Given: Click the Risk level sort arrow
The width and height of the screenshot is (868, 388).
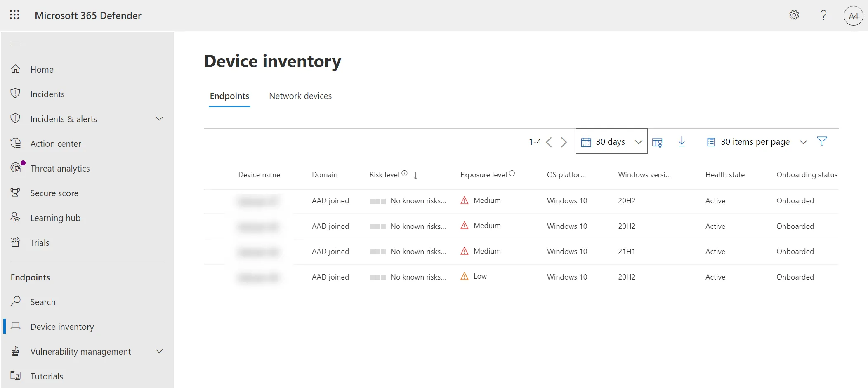Looking at the screenshot, I should tap(415, 175).
